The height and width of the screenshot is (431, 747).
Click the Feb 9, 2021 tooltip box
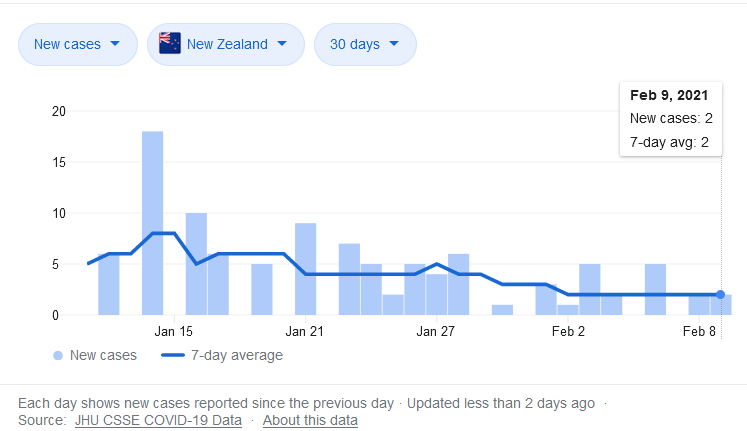(x=671, y=119)
